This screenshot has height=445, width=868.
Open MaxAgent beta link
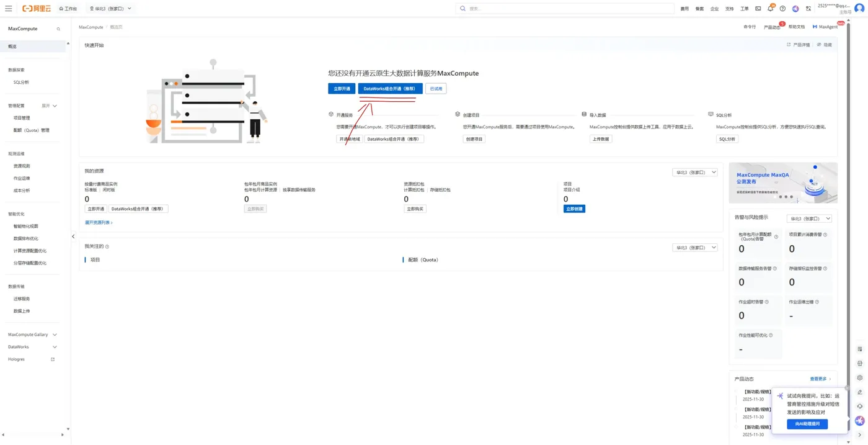tap(826, 27)
